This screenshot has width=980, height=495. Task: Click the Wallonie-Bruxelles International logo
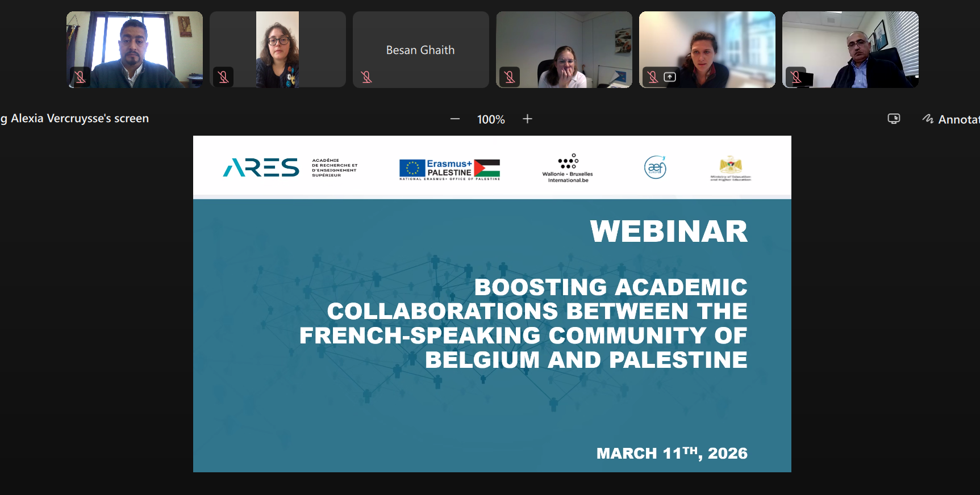click(x=568, y=168)
